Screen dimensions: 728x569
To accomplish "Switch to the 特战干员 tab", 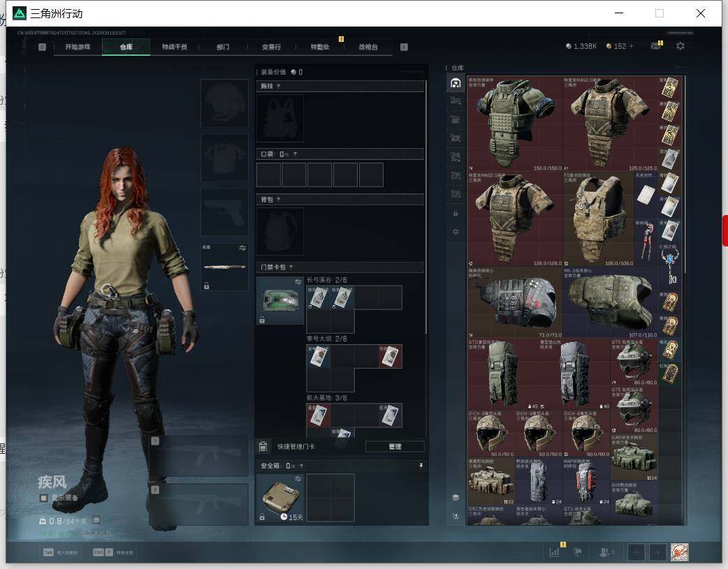I will (x=174, y=47).
